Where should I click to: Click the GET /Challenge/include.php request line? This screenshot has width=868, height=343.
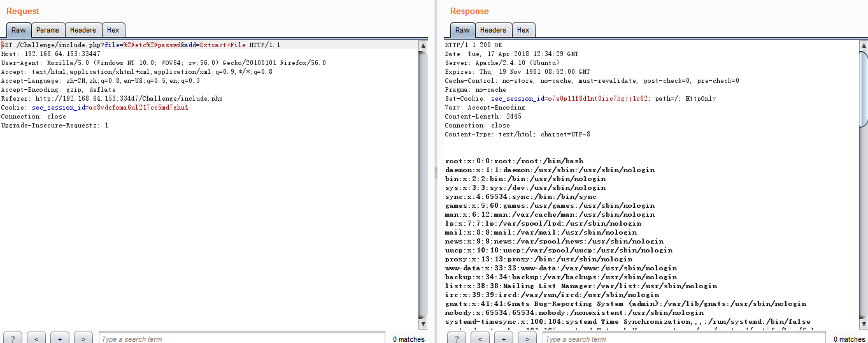tap(141, 45)
